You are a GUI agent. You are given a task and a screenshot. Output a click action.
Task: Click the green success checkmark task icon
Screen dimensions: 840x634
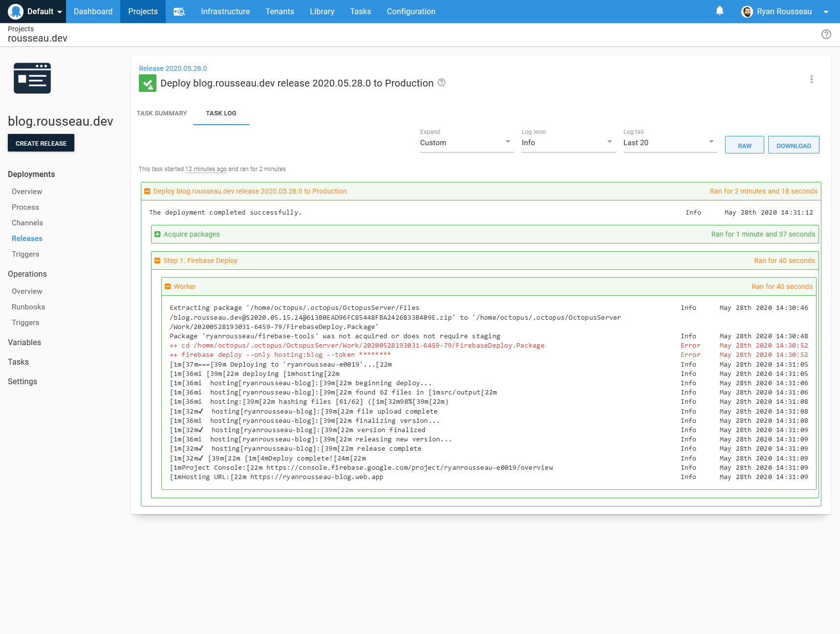(x=147, y=83)
